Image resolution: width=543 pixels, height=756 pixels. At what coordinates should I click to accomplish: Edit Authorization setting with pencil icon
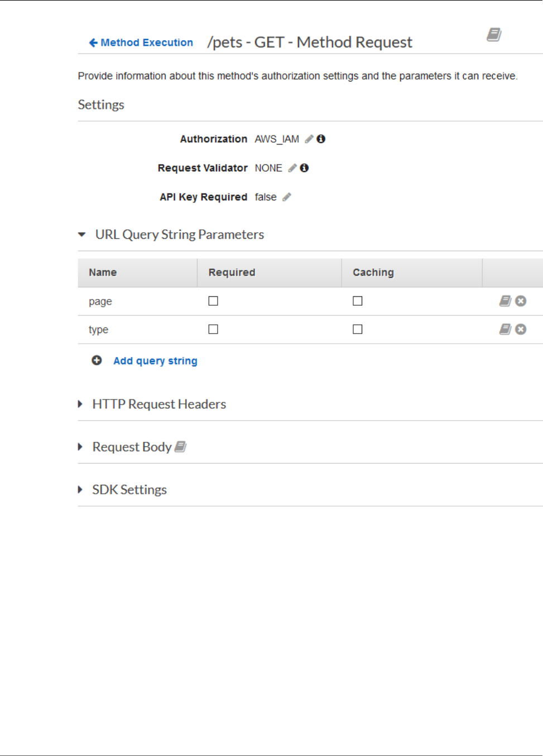pyautogui.click(x=309, y=139)
